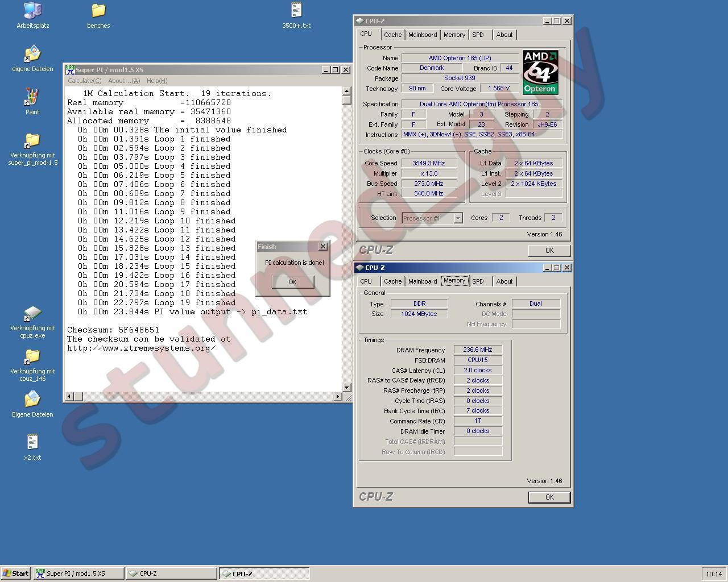Click OK in upper CPU-Z window
This screenshot has width=728, height=582.
pos(549,250)
